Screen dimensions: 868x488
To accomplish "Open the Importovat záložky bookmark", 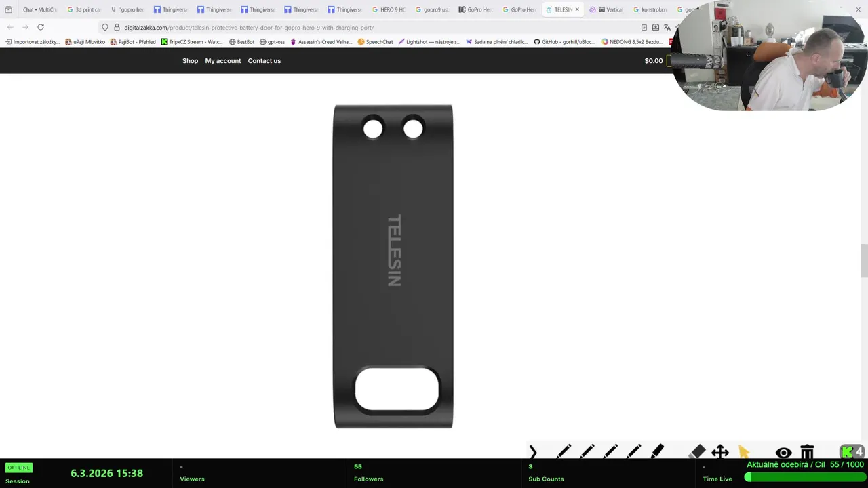I will pos(33,42).
